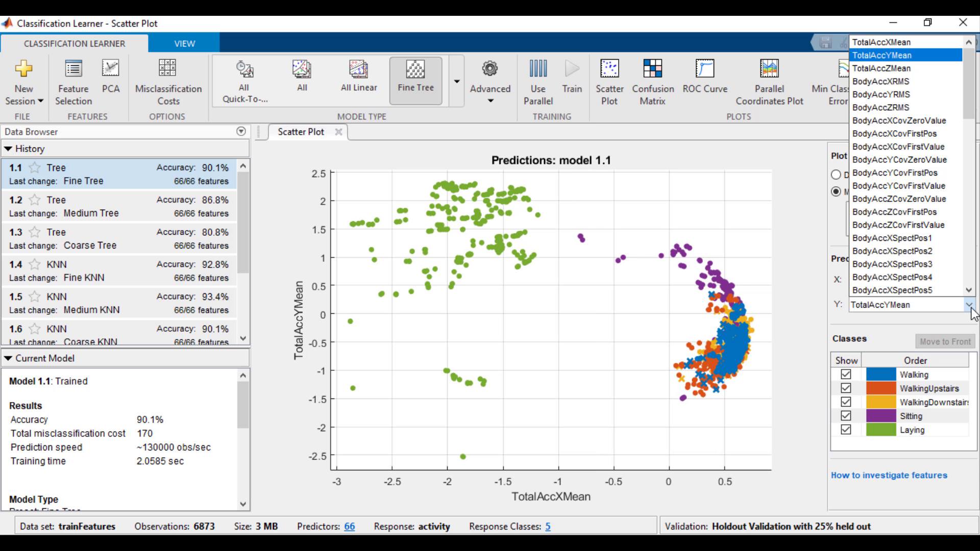The height and width of the screenshot is (551, 980).
Task: Select All Quick-To-Train model type
Action: pyautogui.click(x=244, y=82)
